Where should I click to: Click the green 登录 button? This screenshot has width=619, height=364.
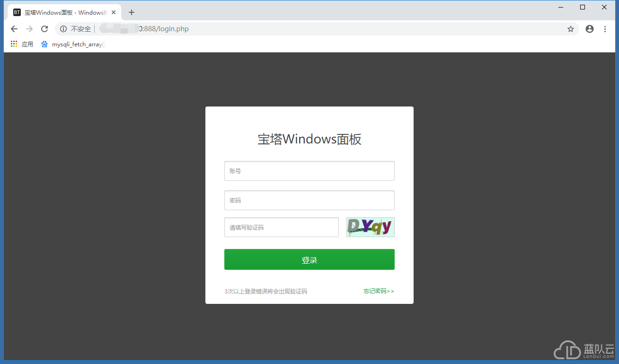309,259
